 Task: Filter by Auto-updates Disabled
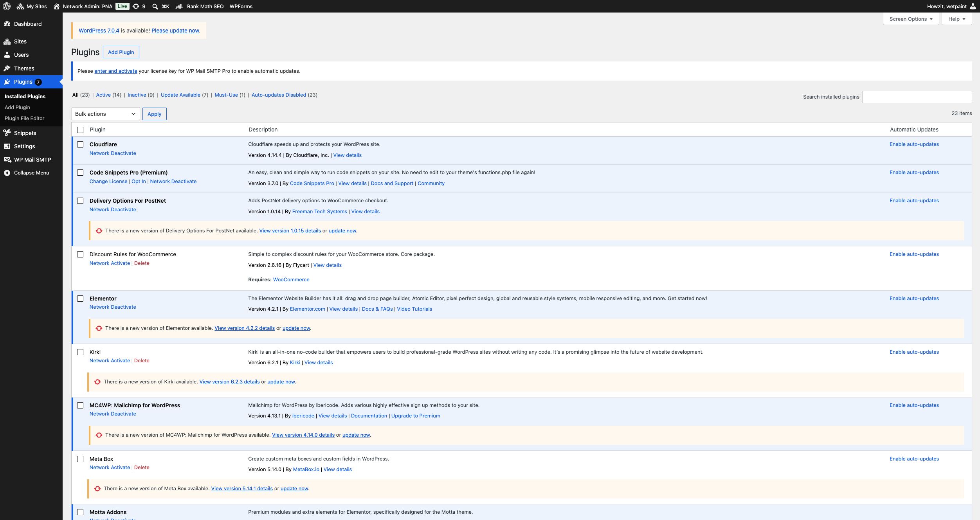click(279, 95)
